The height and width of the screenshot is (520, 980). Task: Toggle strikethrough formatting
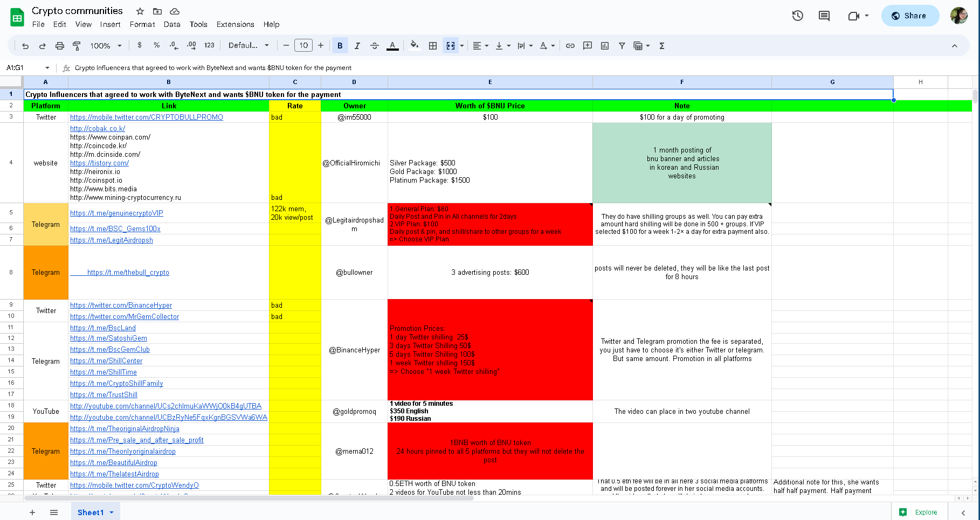(x=375, y=46)
